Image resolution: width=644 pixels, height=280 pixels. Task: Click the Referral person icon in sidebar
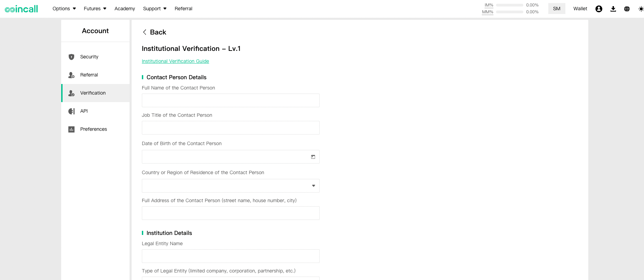[x=71, y=75]
